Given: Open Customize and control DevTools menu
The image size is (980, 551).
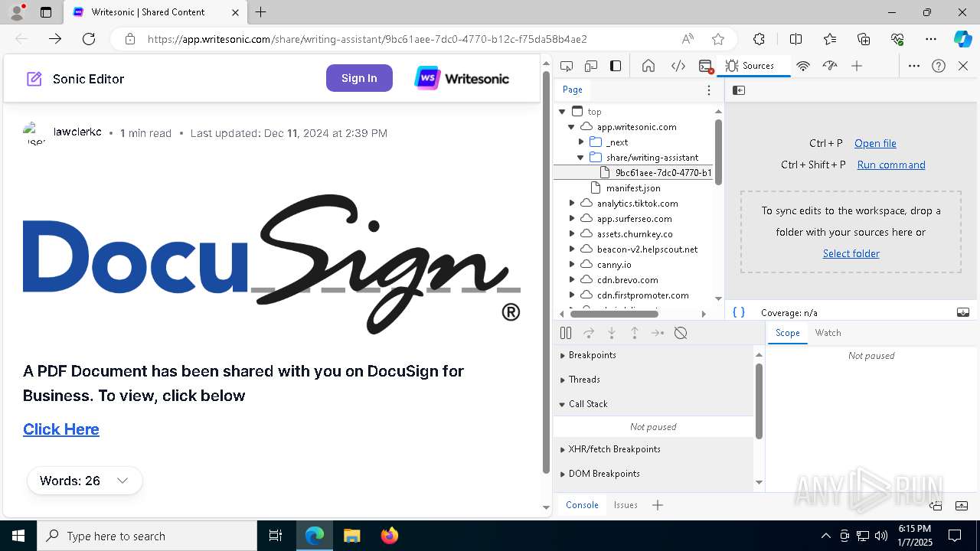Looking at the screenshot, I should tap(914, 66).
